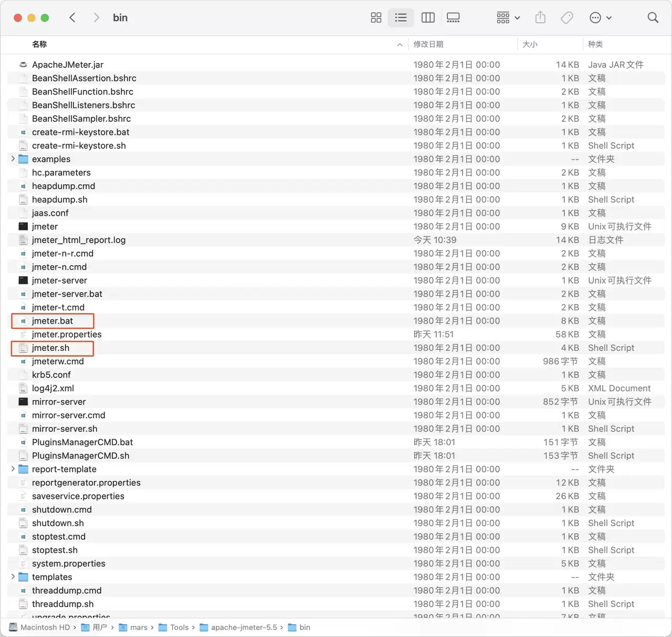672x637 pixels.
Task: Click the report-template folder icon
Action: point(23,469)
